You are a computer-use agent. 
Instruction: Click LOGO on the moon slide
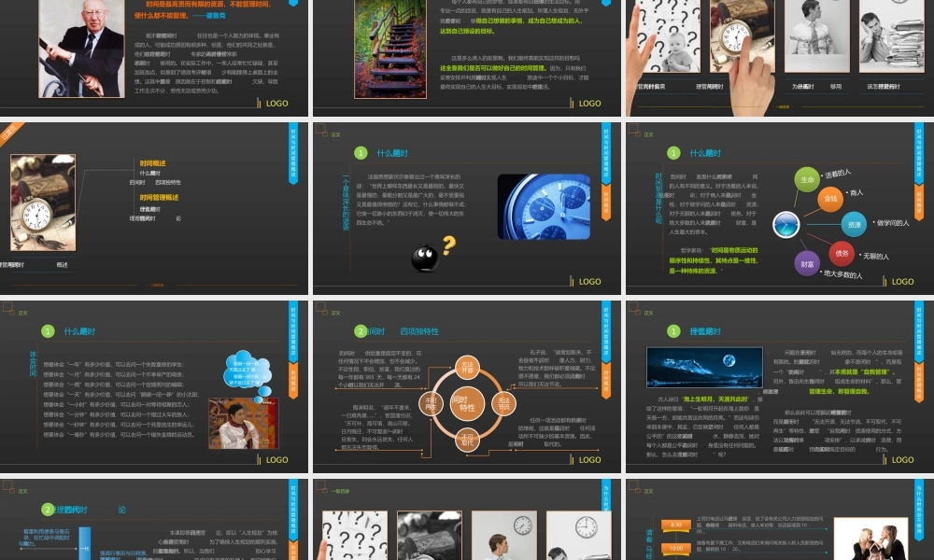(902, 459)
